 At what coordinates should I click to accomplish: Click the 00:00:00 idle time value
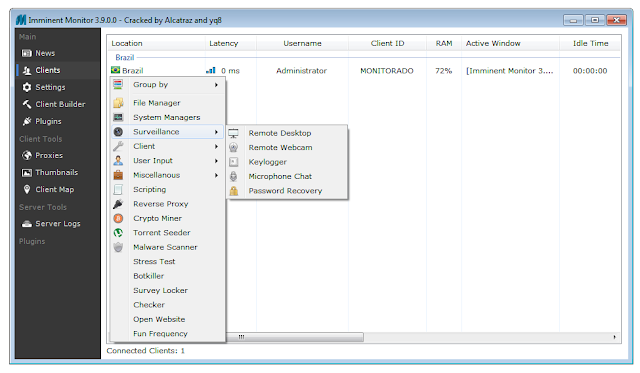(x=590, y=71)
